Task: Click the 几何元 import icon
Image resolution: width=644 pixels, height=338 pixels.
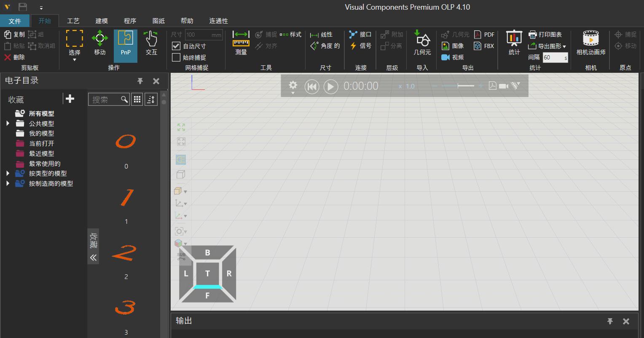Action: tap(422, 43)
